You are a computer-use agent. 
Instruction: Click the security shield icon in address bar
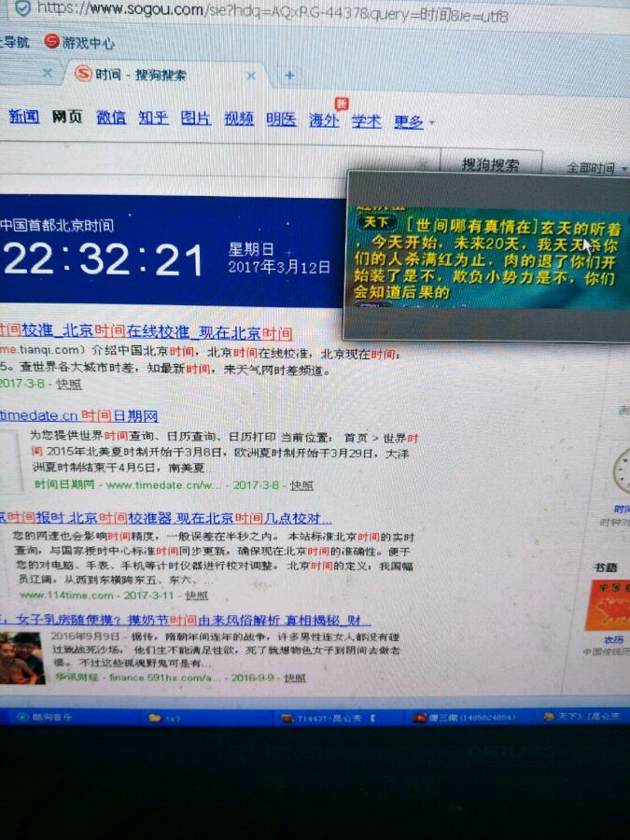coord(22,8)
